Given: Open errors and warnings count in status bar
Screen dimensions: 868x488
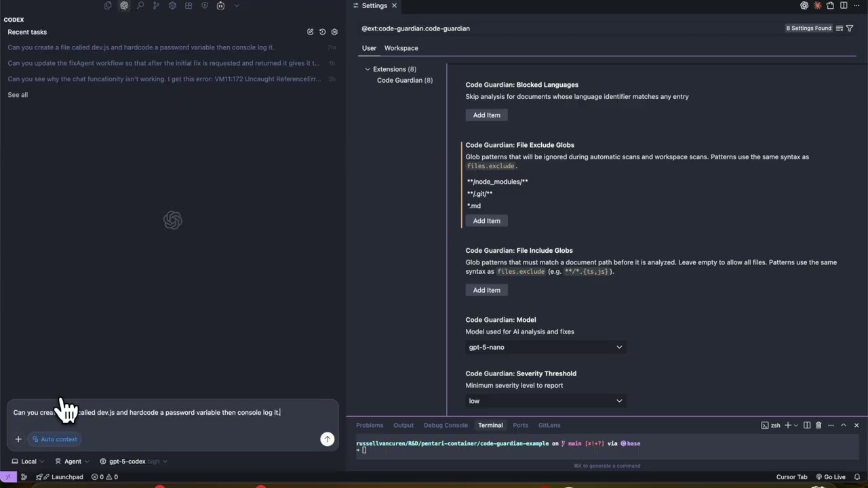Looking at the screenshot, I should point(104,476).
